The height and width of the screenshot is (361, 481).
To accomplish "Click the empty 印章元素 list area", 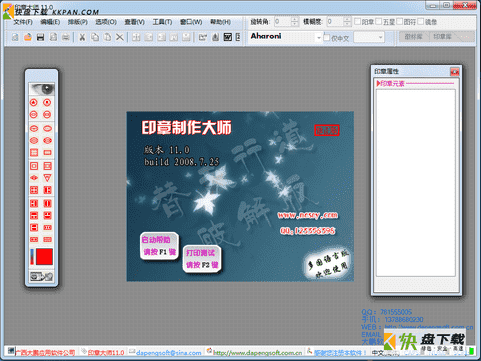I will (x=416, y=183).
